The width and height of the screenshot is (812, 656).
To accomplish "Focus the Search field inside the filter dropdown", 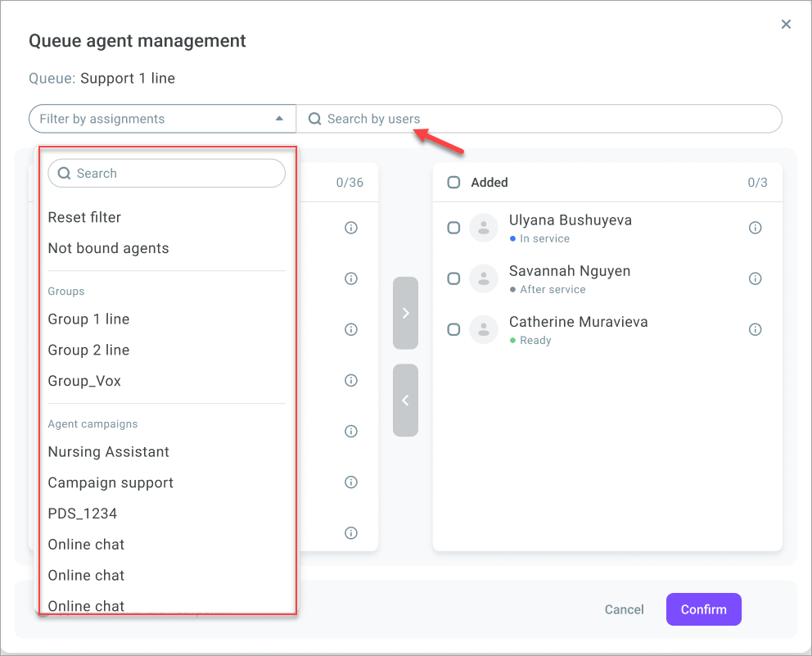I will pos(166,173).
